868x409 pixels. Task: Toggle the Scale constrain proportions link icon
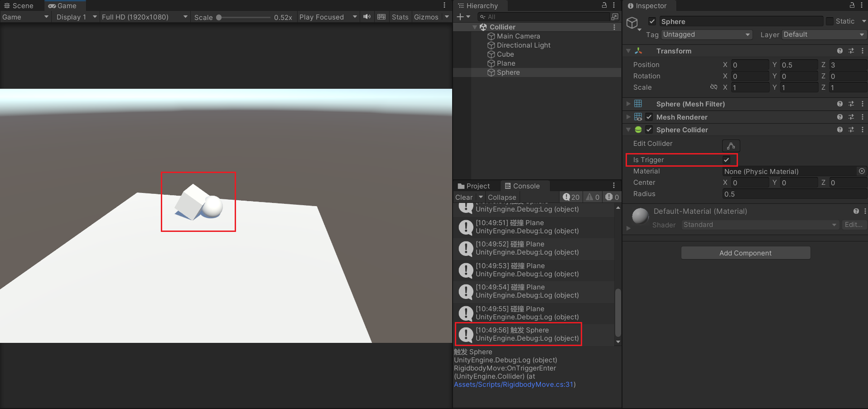pyautogui.click(x=714, y=87)
